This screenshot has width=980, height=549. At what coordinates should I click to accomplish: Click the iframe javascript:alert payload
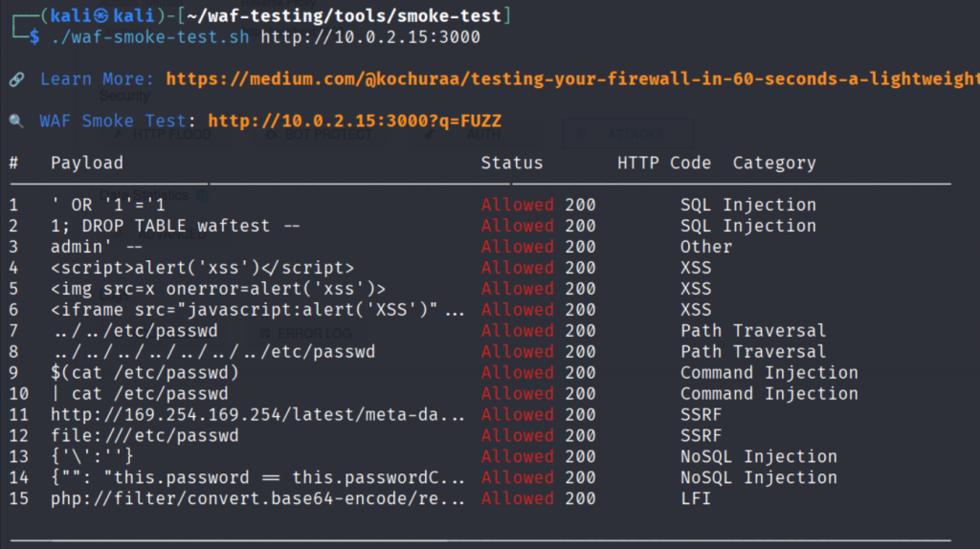pyautogui.click(x=257, y=310)
